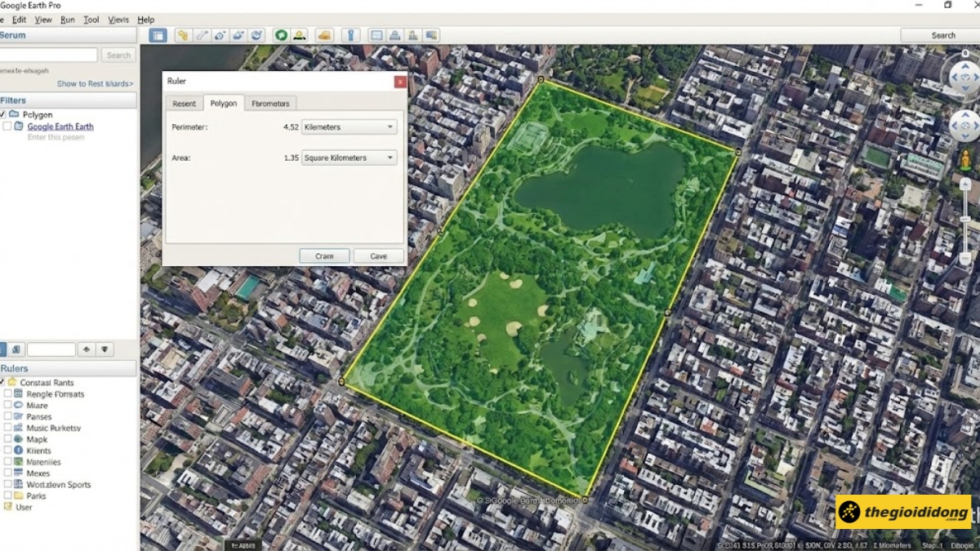980x551 pixels.
Task: Open the Ruler measurement tool
Action: (x=350, y=35)
